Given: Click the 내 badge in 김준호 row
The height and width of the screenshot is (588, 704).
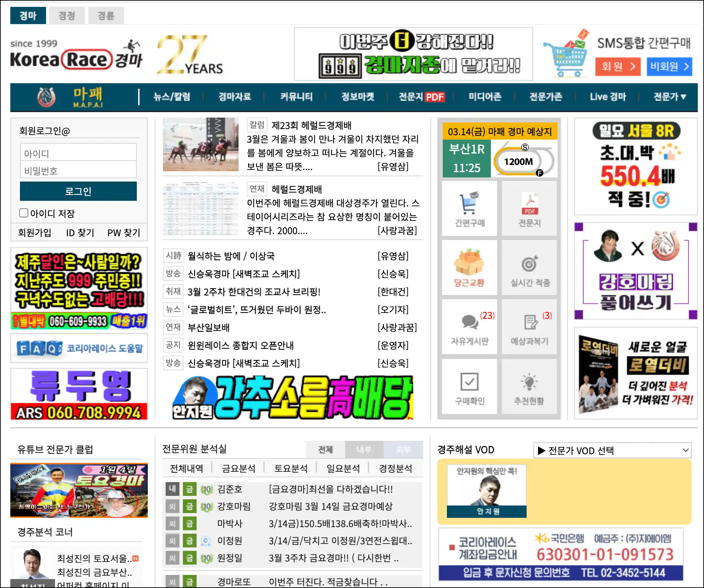Looking at the screenshot, I should tap(172, 489).
